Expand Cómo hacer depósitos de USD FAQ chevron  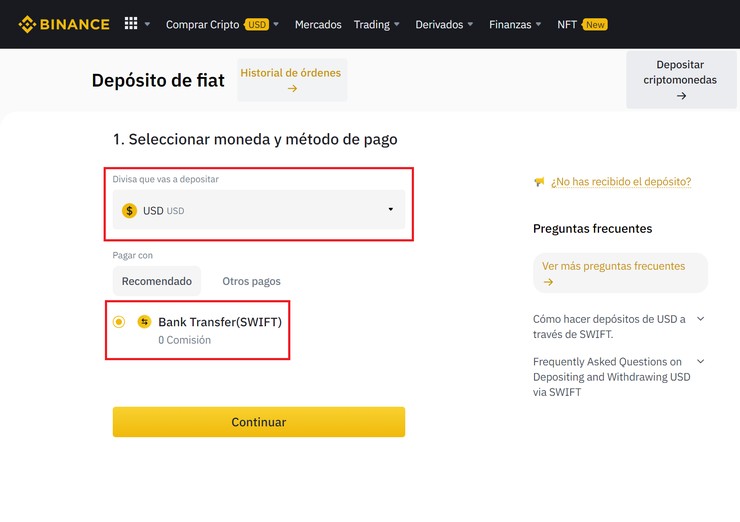pyautogui.click(x=701, y=319)
